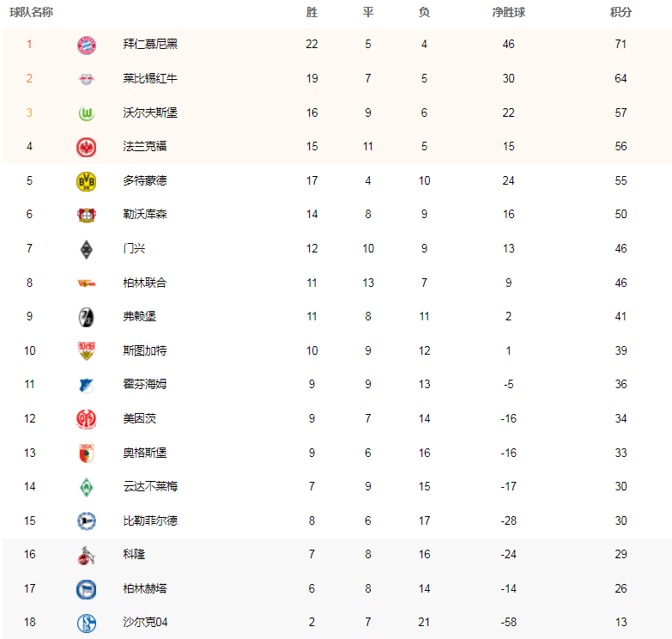Select the 胜 column header
The image size is (672, 639).
click(x=312, y=12)
